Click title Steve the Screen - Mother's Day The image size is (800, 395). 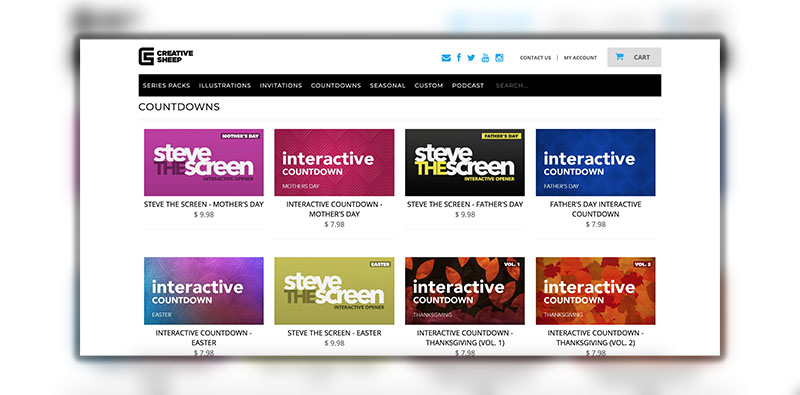204,204
